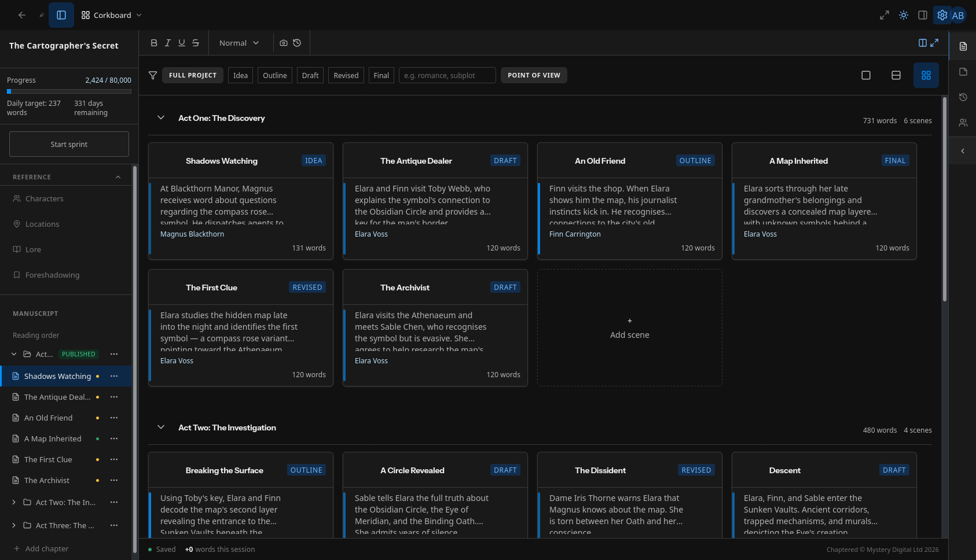Toggle light theme with the sun icon
Viewport: 976px width, 560px height.
[x=904, y=15]
